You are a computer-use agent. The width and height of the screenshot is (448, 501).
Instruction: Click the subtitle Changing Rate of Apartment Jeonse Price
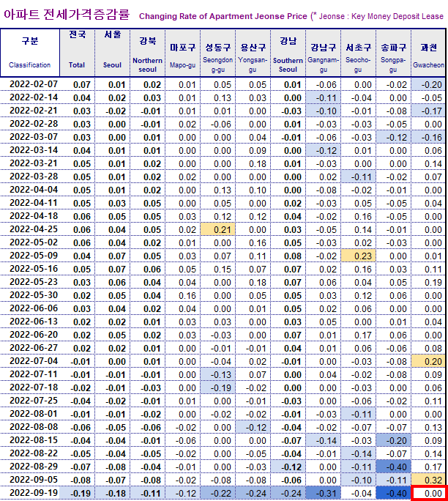[x=223, y=16]
